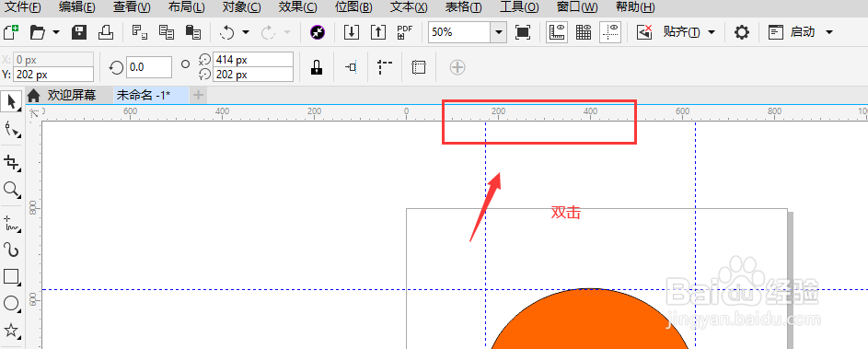Open the 布局(L) menu

pos(186,7)
